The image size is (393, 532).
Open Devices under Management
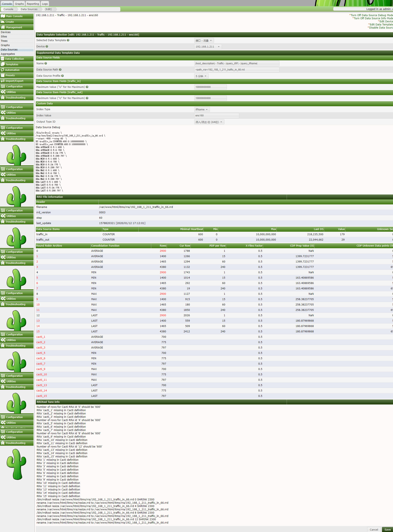6,32
